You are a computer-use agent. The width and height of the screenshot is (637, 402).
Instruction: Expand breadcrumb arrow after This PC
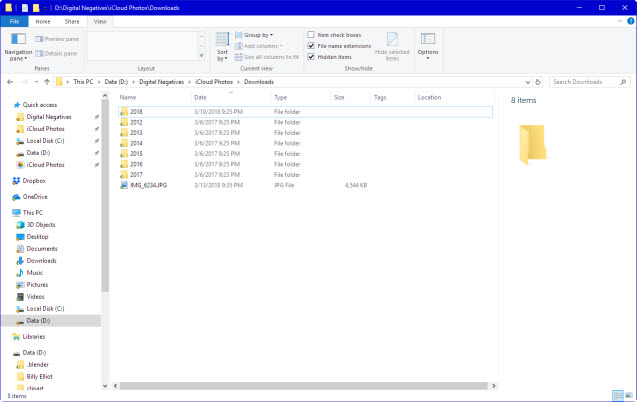tap(99, 82)
